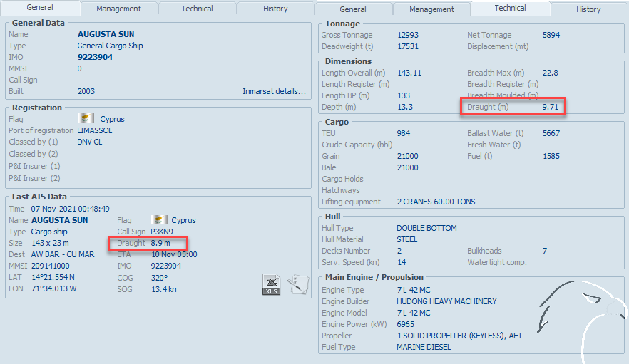
Task: Select AIS size 143 x 23 m
Action: click(x=50, y=243)
